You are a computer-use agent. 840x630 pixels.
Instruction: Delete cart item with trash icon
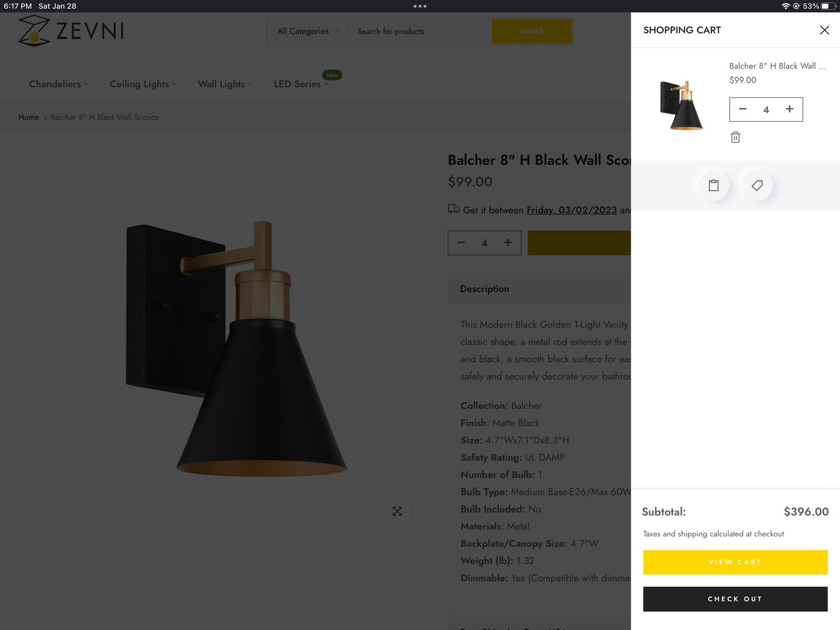pyautogui.click(x=735, y=137)
